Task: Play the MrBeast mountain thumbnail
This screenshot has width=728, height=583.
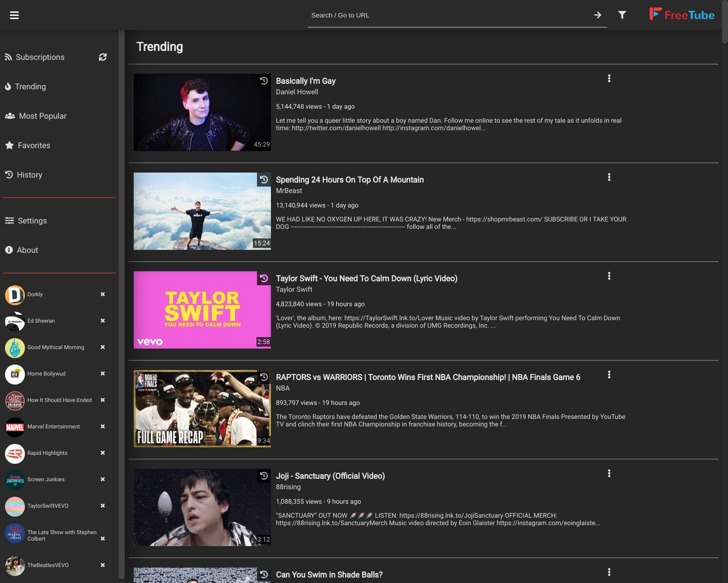Action: click(x=202, y=211)
